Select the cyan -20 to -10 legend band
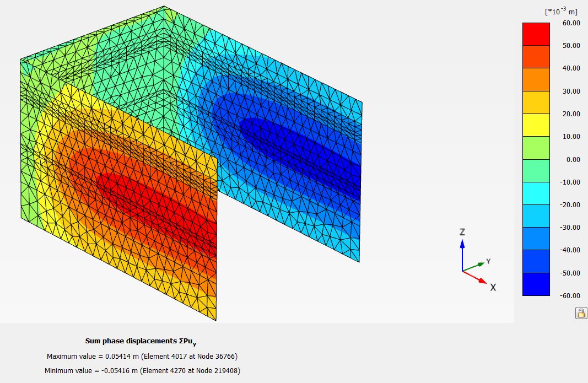Screen dimensions: 588x383 (x=536, y=193)
